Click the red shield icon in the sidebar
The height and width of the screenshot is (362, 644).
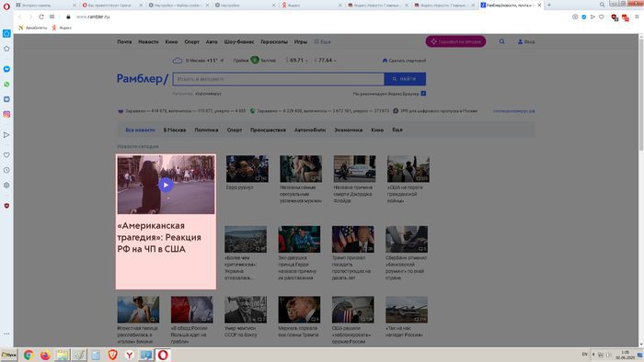[6, 206]
